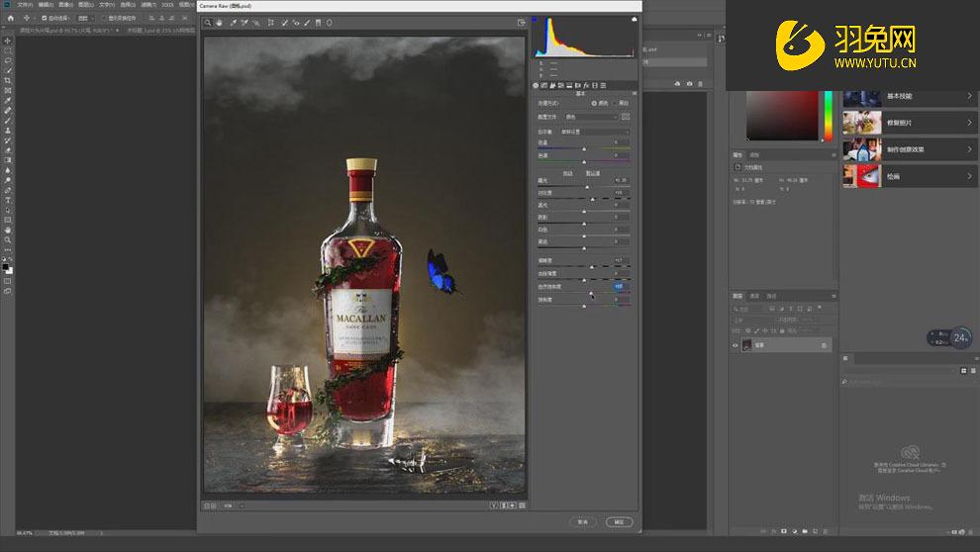The height and width of the screenshot is (552, 980).
Task: Select the Radial Filter tool
Action: pos(330,23)
